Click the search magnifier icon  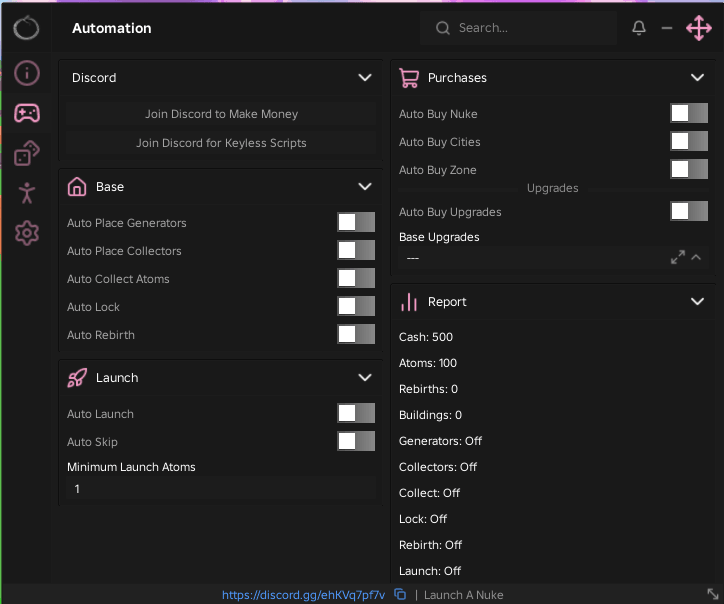click(442, 28)
